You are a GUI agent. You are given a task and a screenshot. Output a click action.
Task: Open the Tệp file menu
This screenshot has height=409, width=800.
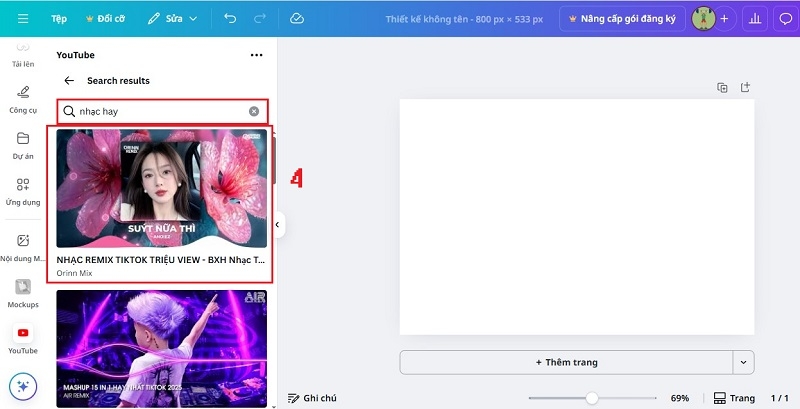click(59, 19)
